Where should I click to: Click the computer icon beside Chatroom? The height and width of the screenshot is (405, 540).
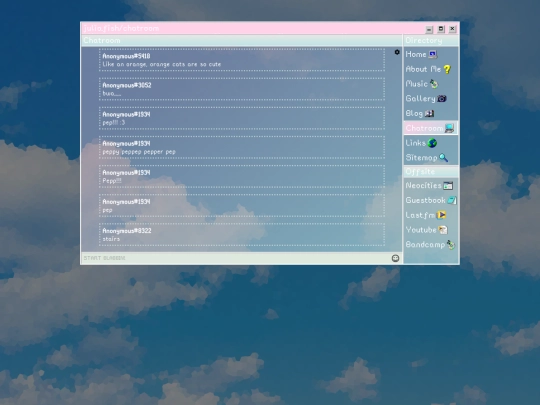pyautogui.click(x=449, y=128)
